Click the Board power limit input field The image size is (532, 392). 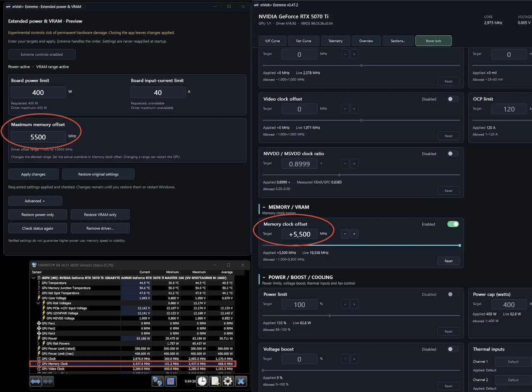click(x=38, y=92)
